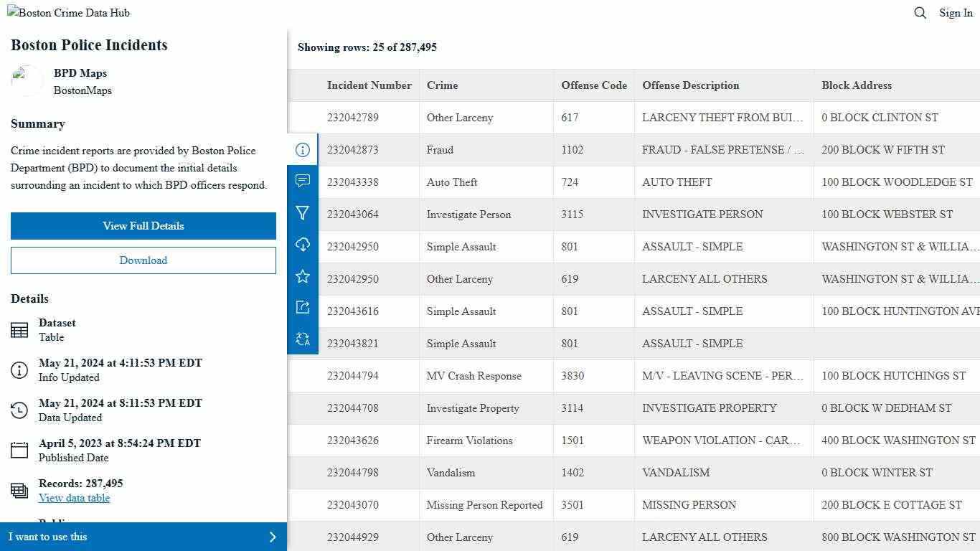
Task: Open site search with the magnifier icon
Action: (x=920, y=12)
